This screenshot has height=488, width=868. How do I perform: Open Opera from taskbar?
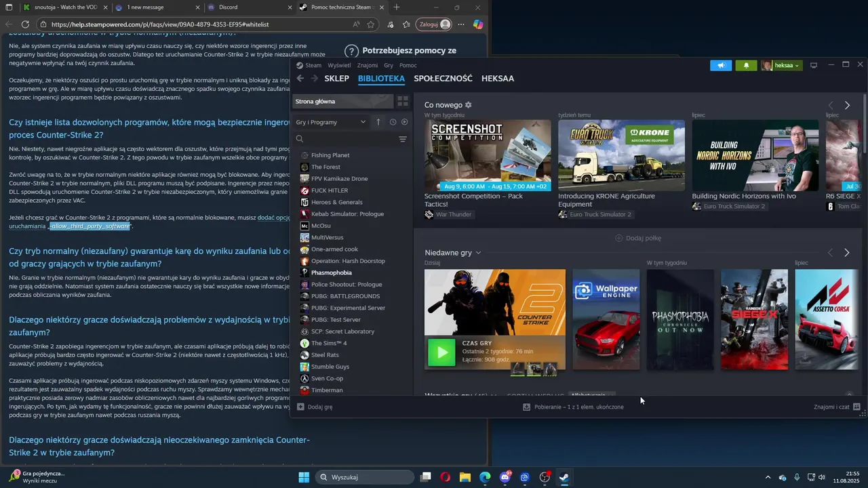446,477
